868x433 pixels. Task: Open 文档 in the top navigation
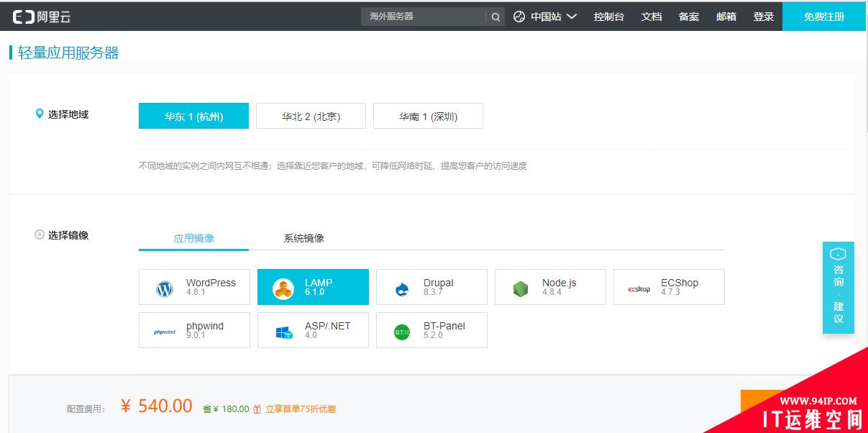[652, 17]
